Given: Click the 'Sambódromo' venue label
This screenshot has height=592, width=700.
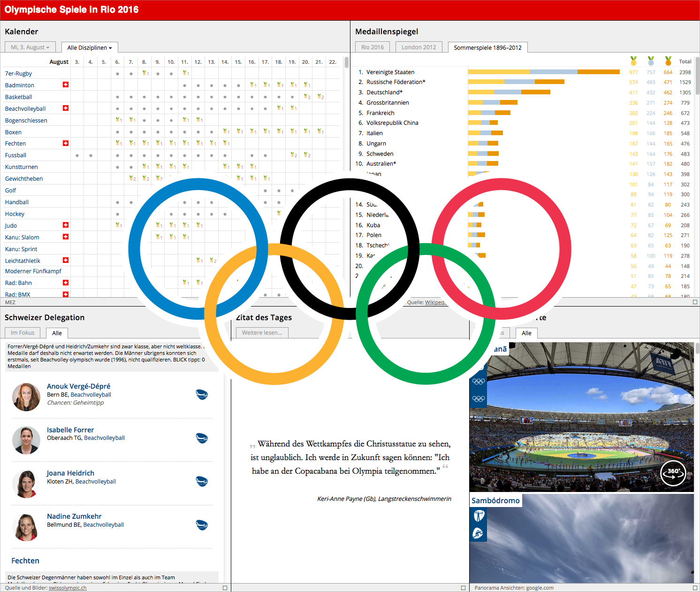Looking at the screenshot, I should tap(495, 500).
